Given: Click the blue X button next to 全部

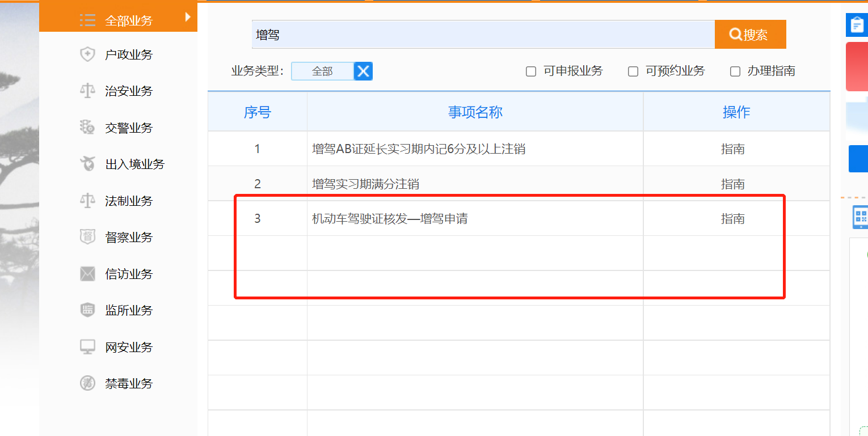Looking at the screenshot, I should click(363, 71).
